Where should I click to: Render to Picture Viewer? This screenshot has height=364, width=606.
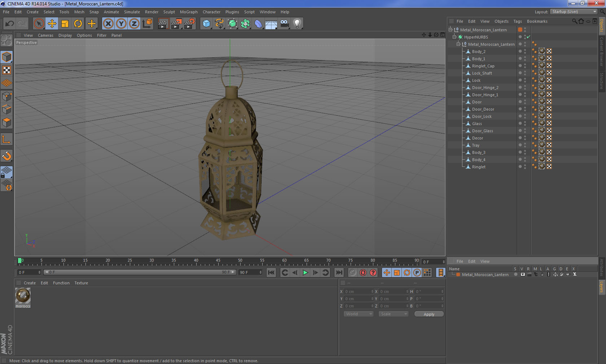(176, 24)
